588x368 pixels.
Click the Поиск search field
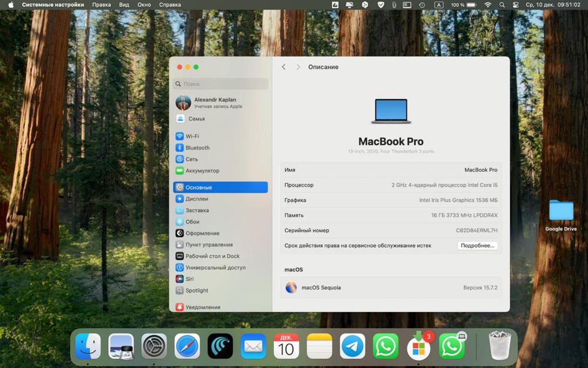point(220,84)
